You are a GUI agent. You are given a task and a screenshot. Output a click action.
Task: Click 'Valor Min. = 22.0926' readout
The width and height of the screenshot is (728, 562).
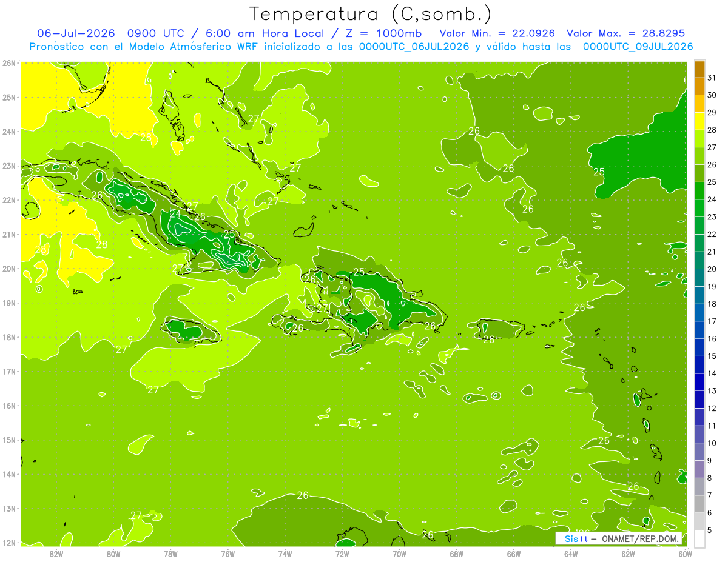click(x=497, y=33)
